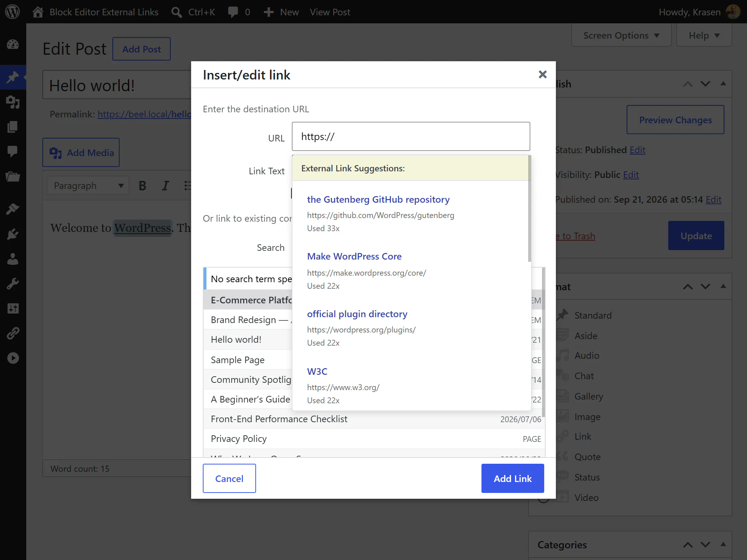The image size is (747, 560).
Task: Toggle bold formatting in editor toolbar
Action: click(x=143, y=186)
